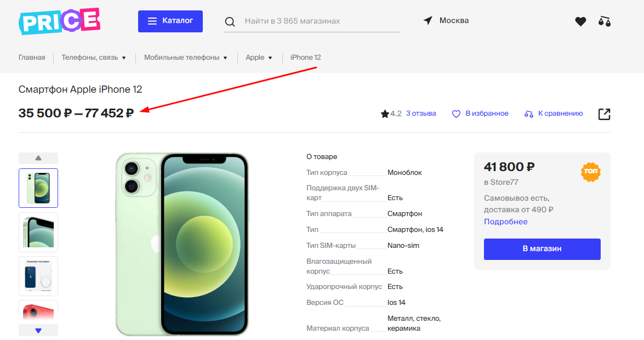Viewport: 644px width, 340px height.
Task: Open comparison scales icon in header
Action: click(x=605, y=21)
